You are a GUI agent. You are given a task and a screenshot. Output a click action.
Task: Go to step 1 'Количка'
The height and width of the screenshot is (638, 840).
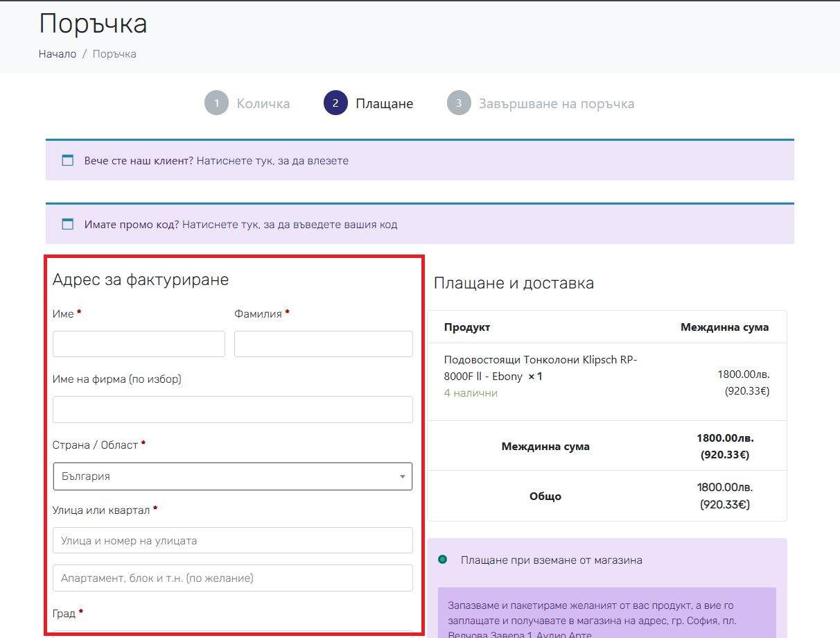(x=247, y=103)
